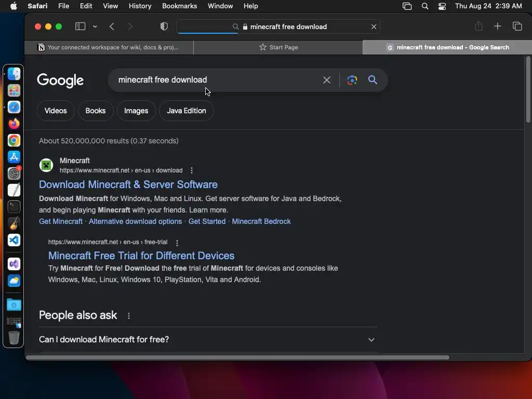Open the privacy report shield icon
The width and height of the screenshot is (532, 399).
164,26
